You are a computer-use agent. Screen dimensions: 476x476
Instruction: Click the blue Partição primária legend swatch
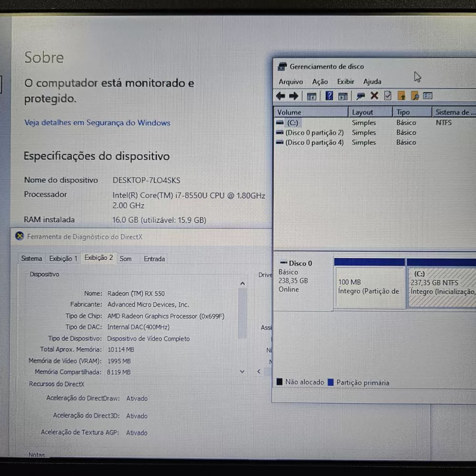coord(331,382)
